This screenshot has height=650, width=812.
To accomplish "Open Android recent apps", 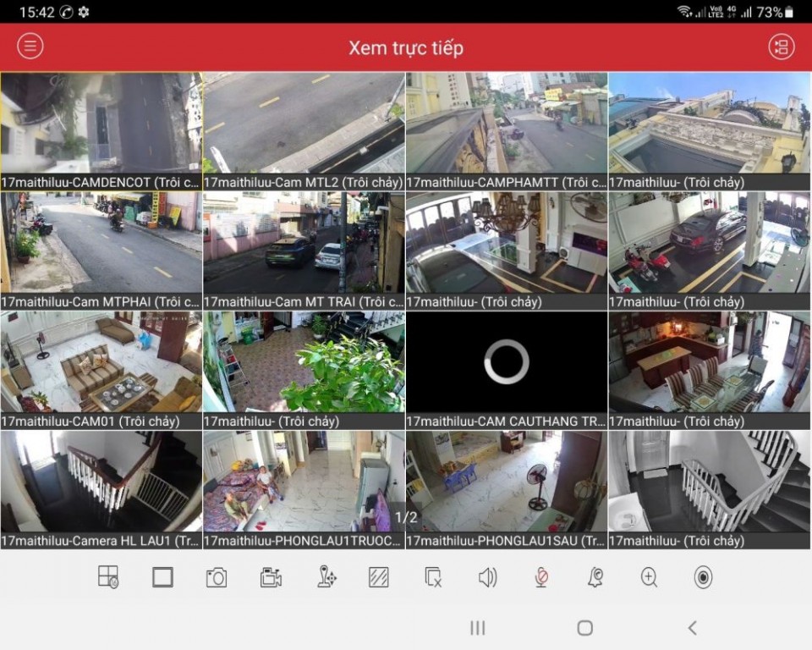I will click(x=477, y=628).
